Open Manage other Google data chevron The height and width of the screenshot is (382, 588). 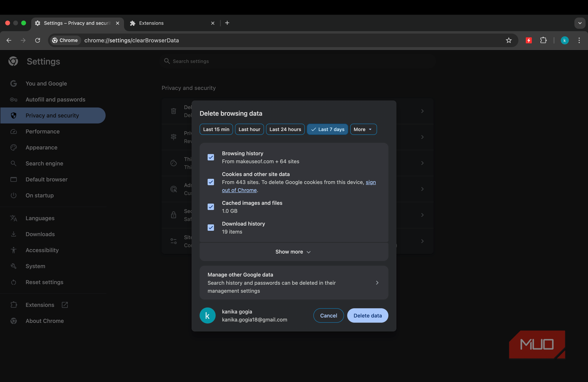click(377, 283)
